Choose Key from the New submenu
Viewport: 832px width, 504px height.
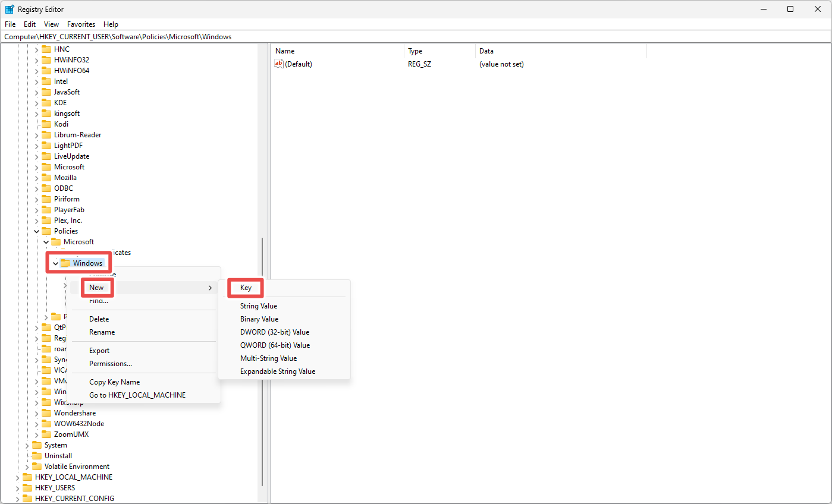point(246,288)
